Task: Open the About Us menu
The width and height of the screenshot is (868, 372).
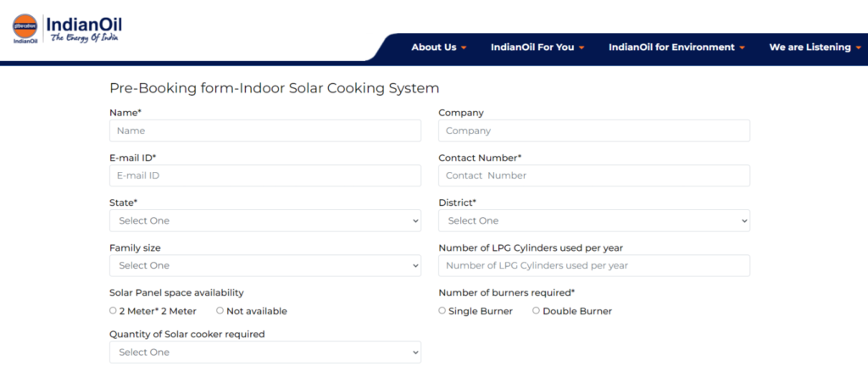Action: coord(433,47)
